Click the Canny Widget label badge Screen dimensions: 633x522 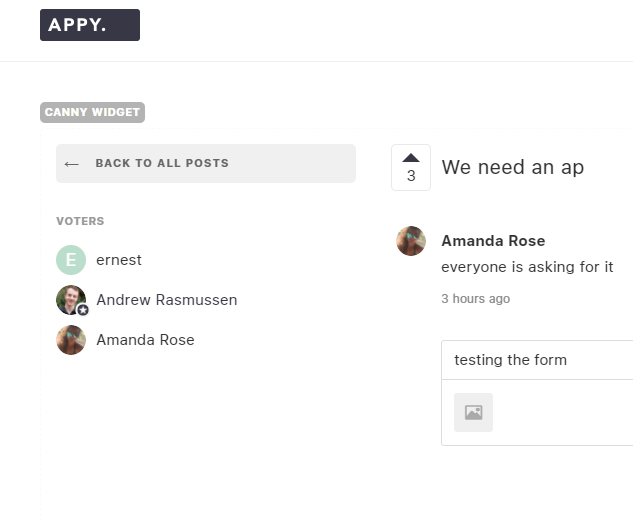(x=92, y=112)
